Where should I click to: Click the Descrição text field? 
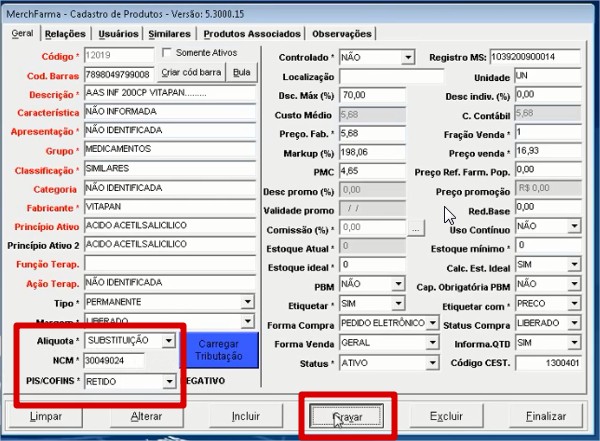click(x=169, y=91)
